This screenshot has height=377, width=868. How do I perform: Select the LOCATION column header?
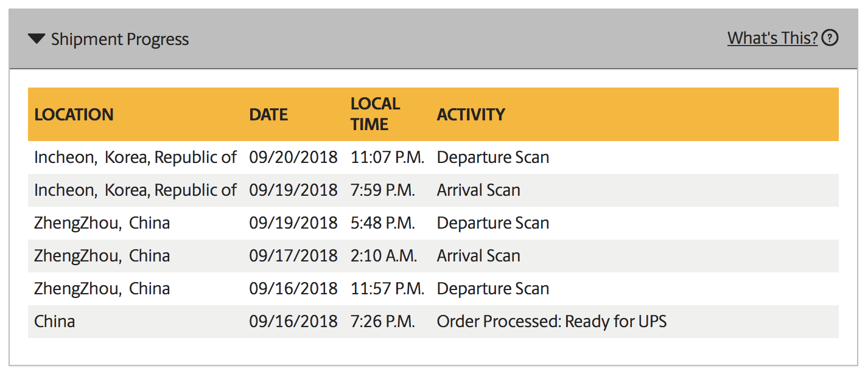pos(74,114)
